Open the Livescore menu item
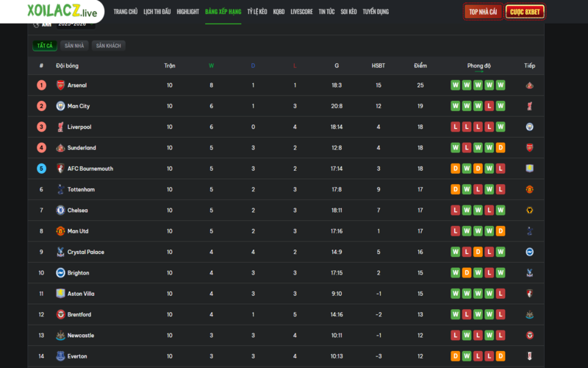 coord(301,13)
